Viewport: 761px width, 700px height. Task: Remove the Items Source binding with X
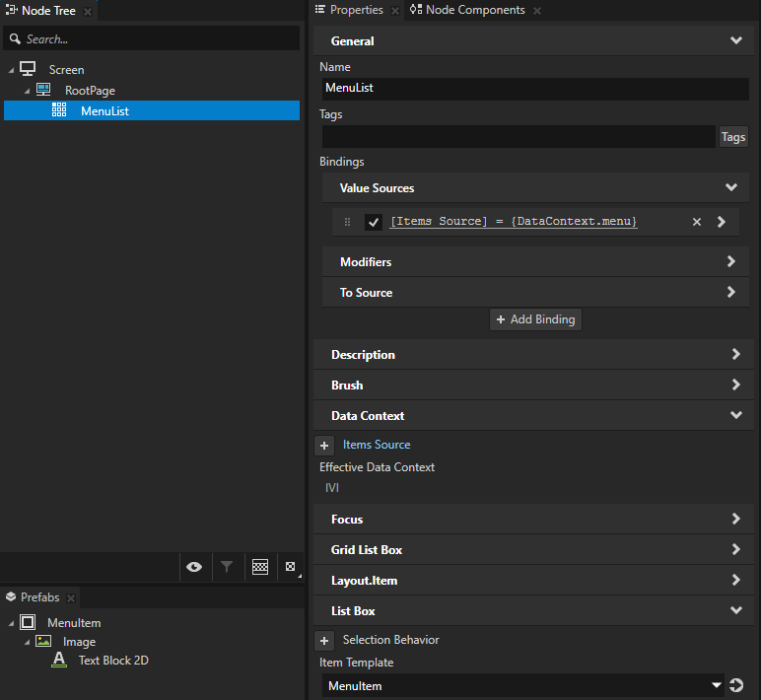[697, 222]
